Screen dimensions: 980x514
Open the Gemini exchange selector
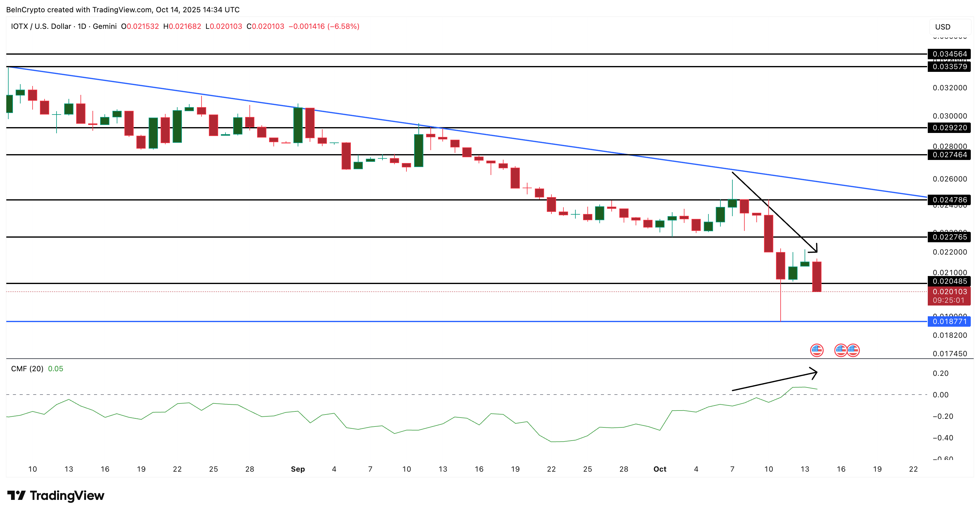105,27
